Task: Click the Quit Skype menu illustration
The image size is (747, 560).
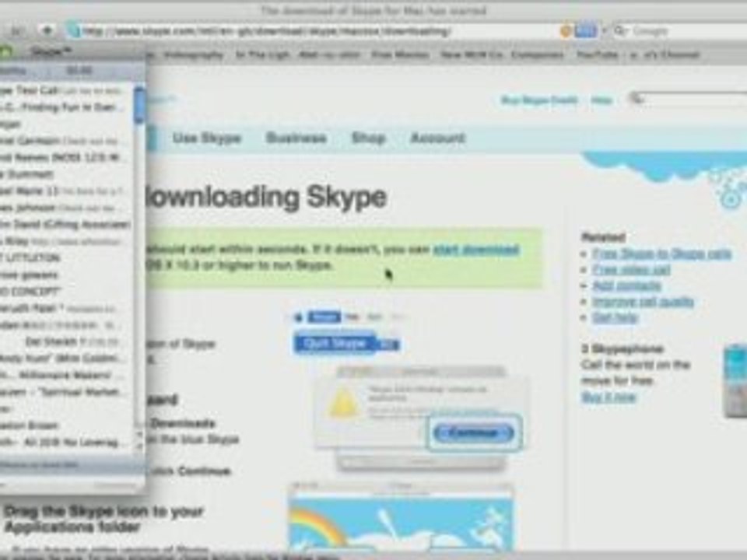Action: 346,344
